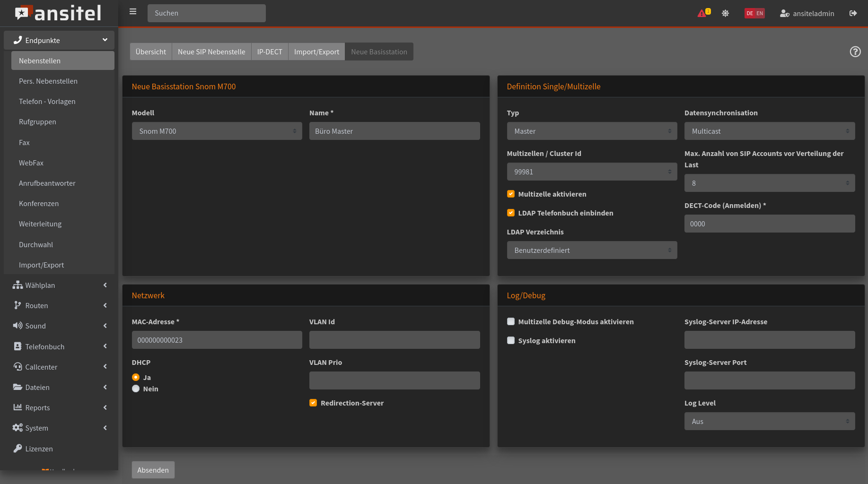Open the Datensynchronisation Multicast dropdown
The height and width of the screenshot is (484, 868).
769,131
